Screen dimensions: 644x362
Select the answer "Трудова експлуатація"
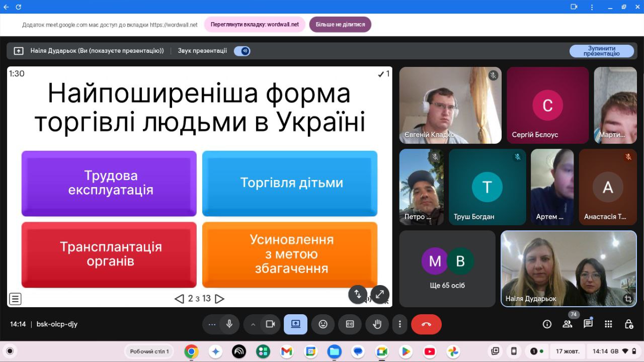(109, 183)
